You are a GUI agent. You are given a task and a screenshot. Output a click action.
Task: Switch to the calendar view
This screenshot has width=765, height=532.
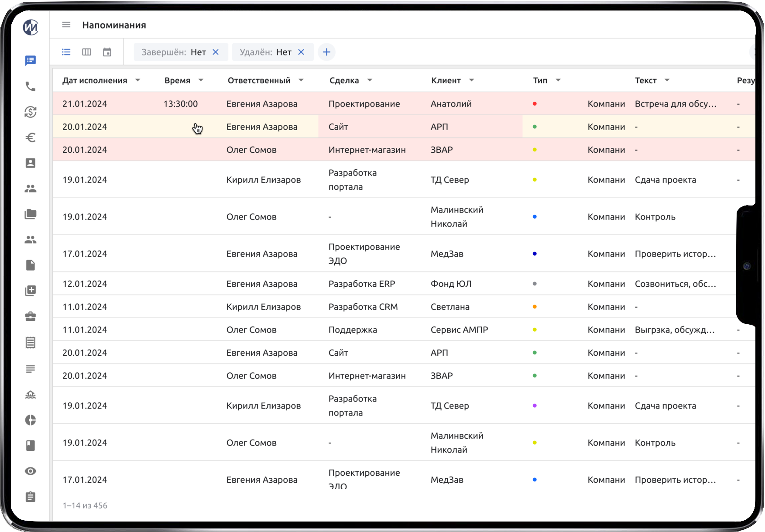[107, 52]
